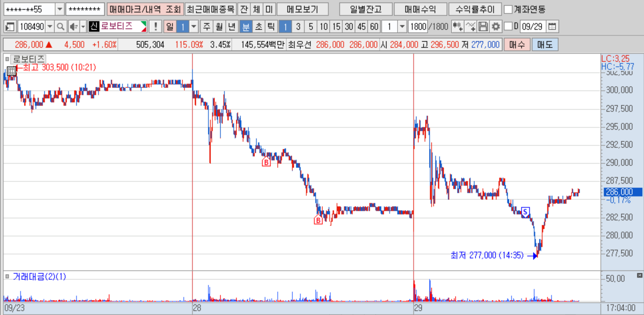The height and width of the screenshot is (315, 644).
Task: Select the 년 yearly chart toggle
Action: pyautogui.click(x=231, y=27)
